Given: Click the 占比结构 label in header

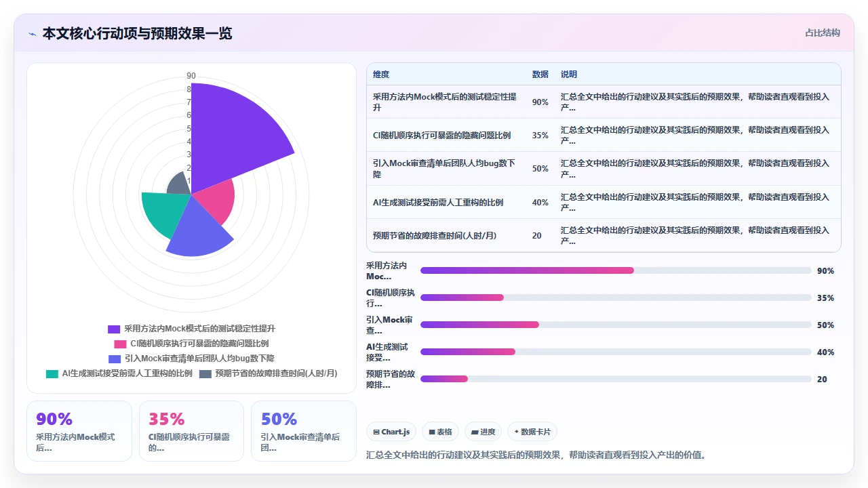Looking at the screenshot, I should click(x=822, y=33).
